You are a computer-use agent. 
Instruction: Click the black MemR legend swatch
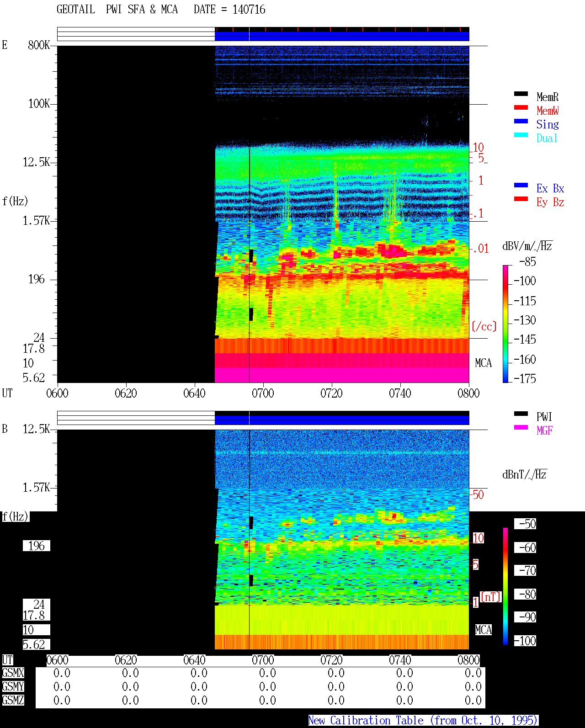click(x=521, y=94)
